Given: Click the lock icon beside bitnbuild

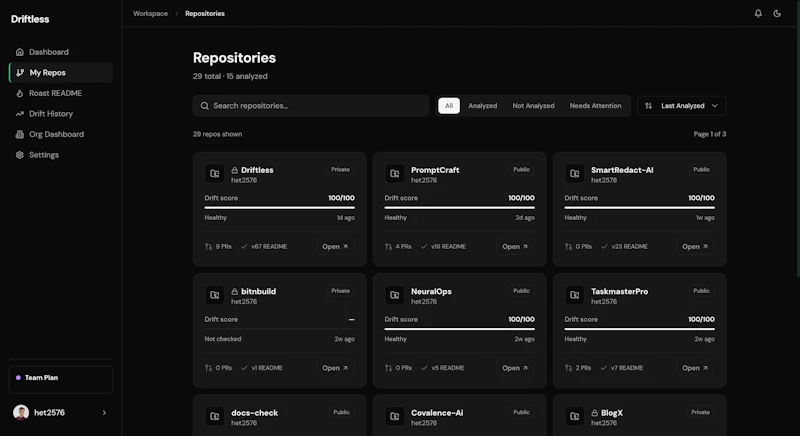Looking at the screenshot, I should [235, 291].
